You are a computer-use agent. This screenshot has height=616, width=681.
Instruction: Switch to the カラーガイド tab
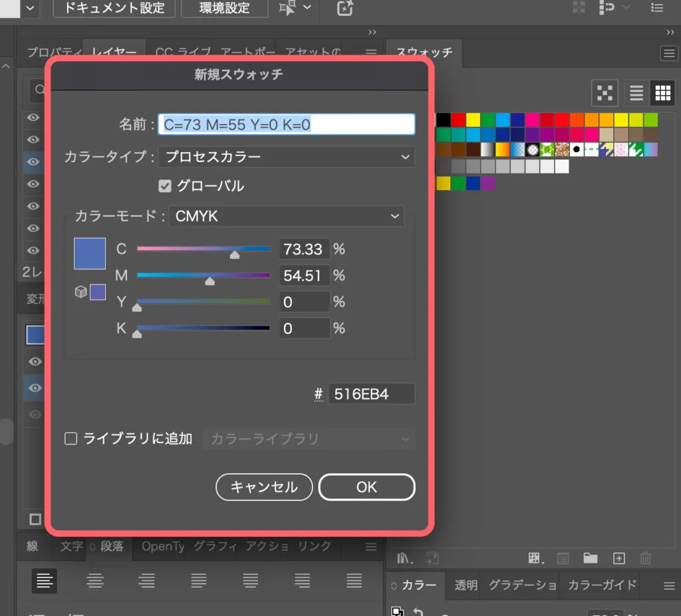601,585
